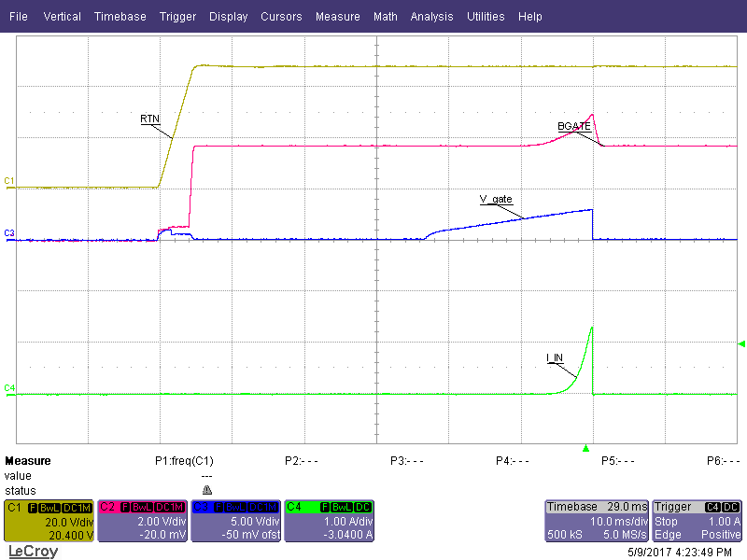Click the trigger level arrow on right edge
Viewport: 747px width, 560px height.
[742, 343]
